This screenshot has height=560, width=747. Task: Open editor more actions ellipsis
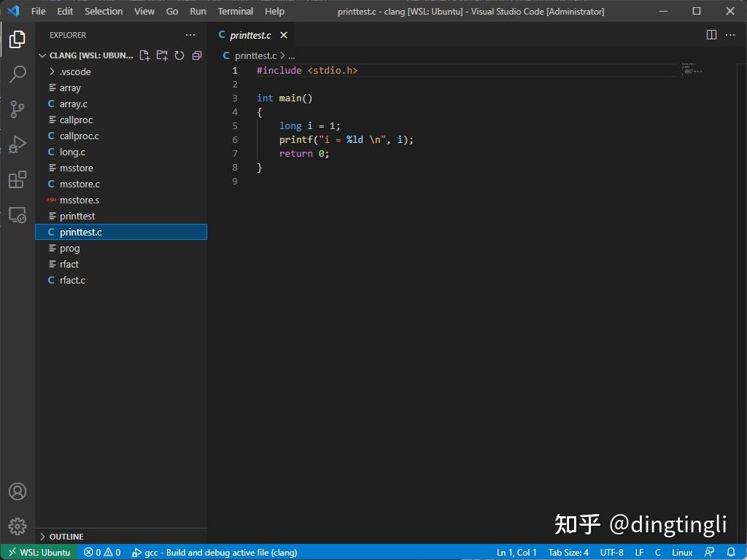tap(729, 35)
